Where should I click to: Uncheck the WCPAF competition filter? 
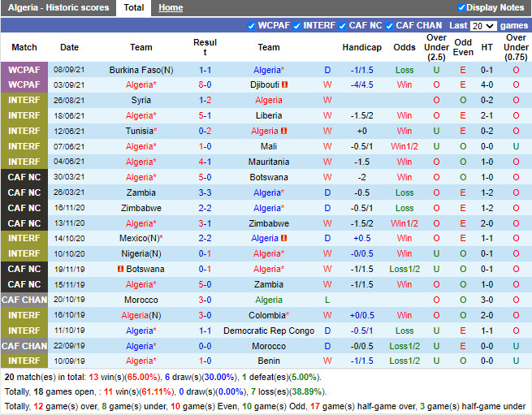(251, 26)
